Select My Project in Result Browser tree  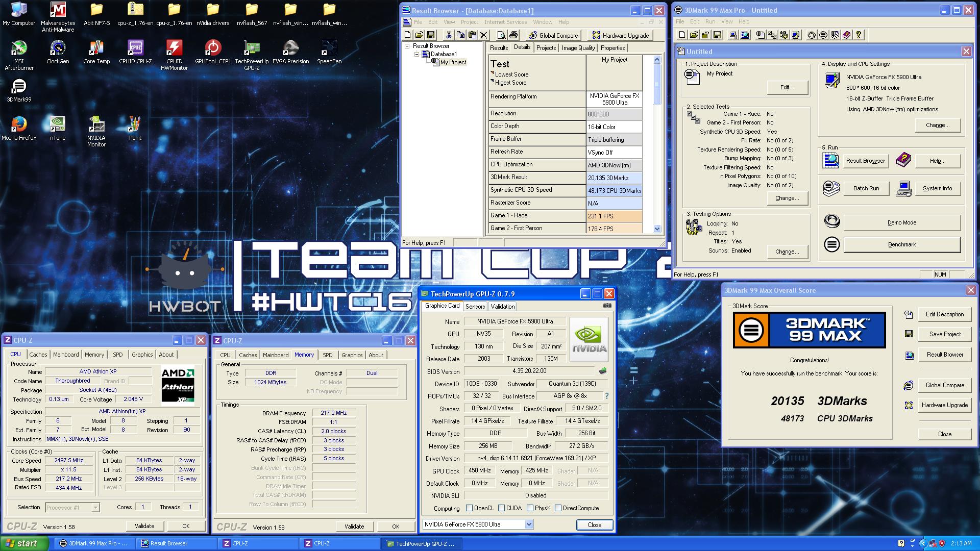coord(453,62)
